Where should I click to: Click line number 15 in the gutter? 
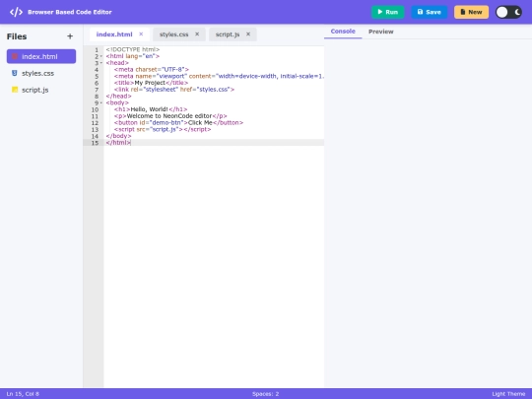point(95,143)
